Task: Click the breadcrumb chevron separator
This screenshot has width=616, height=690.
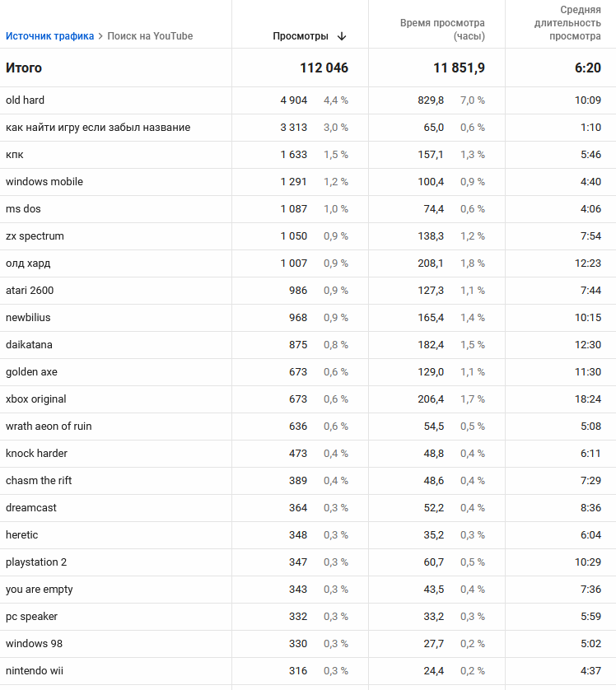Action: [100, 36]
